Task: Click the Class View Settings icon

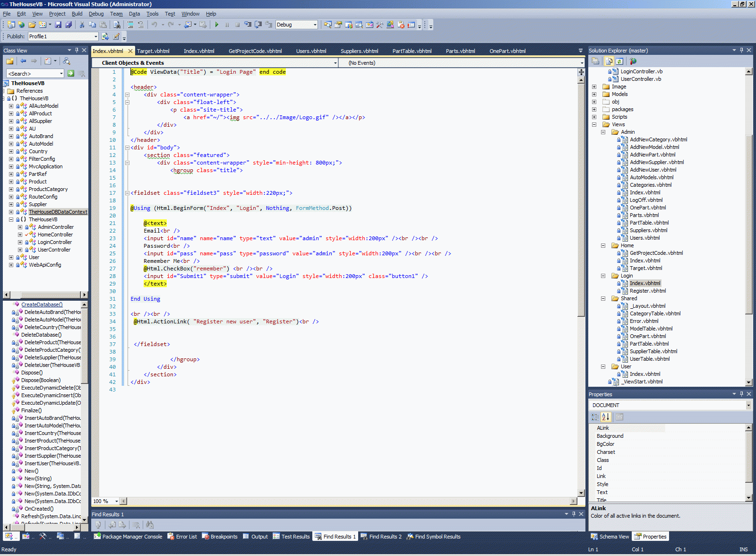Action: point(48,61)
